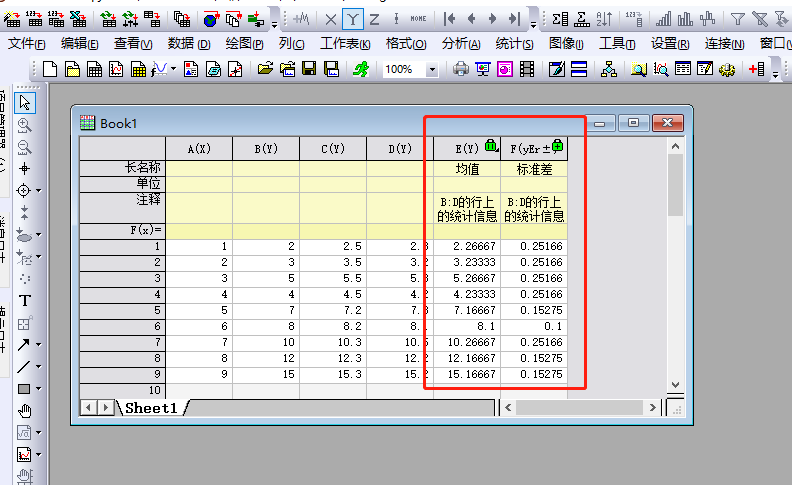Expand the Rectangle tool dropdown arrow
The height and width of the screenshot is (485, 792).
[x=39, y=389]
